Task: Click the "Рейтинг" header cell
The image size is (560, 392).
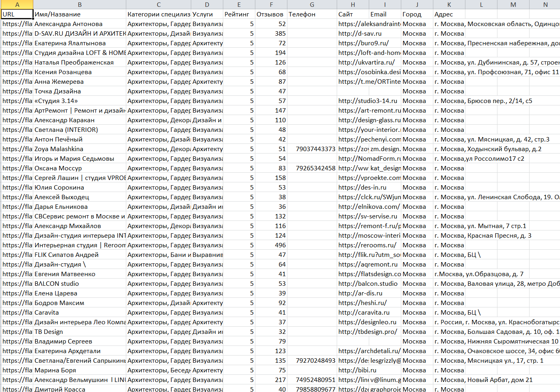Action: point(239,14)
